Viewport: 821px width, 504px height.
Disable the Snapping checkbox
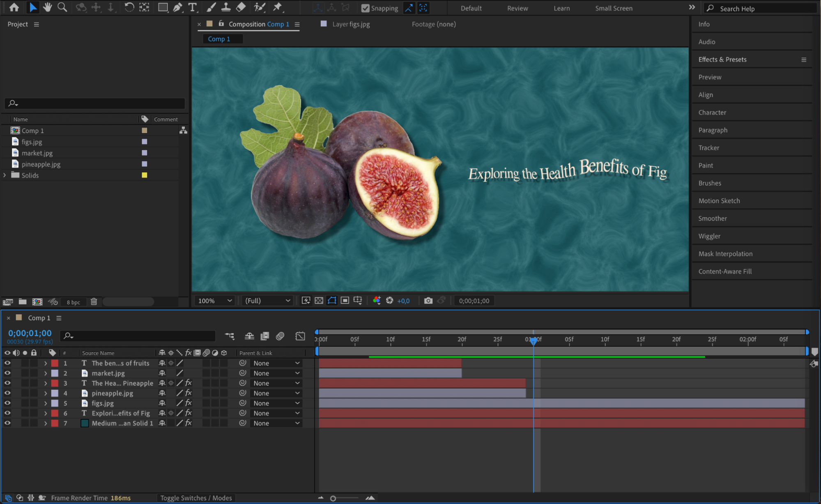[x=365, y=8]
